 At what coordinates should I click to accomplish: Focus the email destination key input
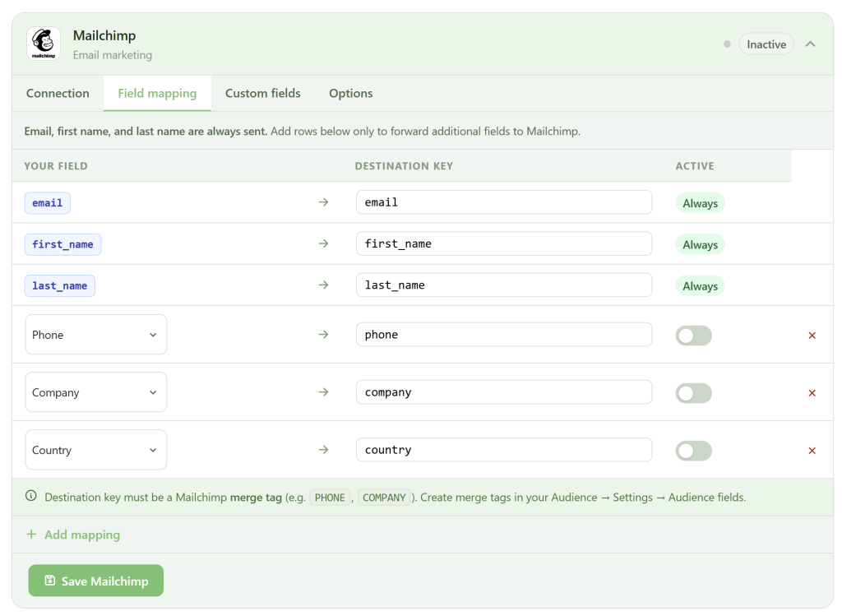504,202
